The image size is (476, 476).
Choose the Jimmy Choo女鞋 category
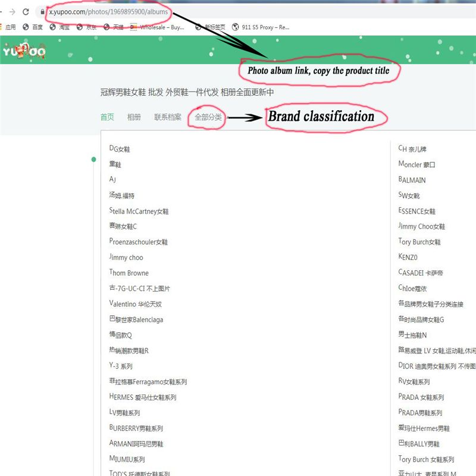click(x=422, y=226)
